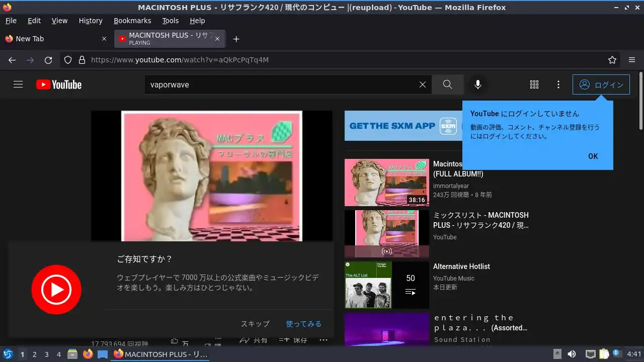Launch Firefox from the taskbar quick-launch

click(88, 354)
